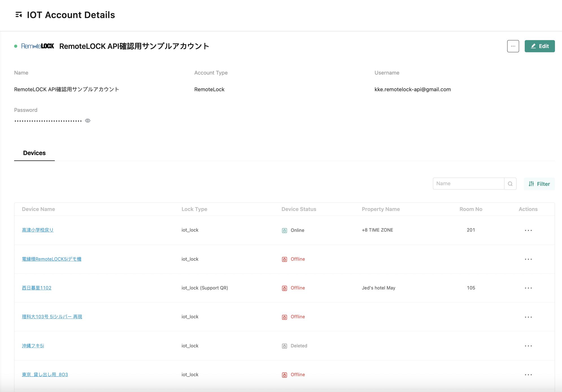The height and width of the screenshot is (392, 562).
Task: Select the Devices tab
Action: [x=34, y=153]
